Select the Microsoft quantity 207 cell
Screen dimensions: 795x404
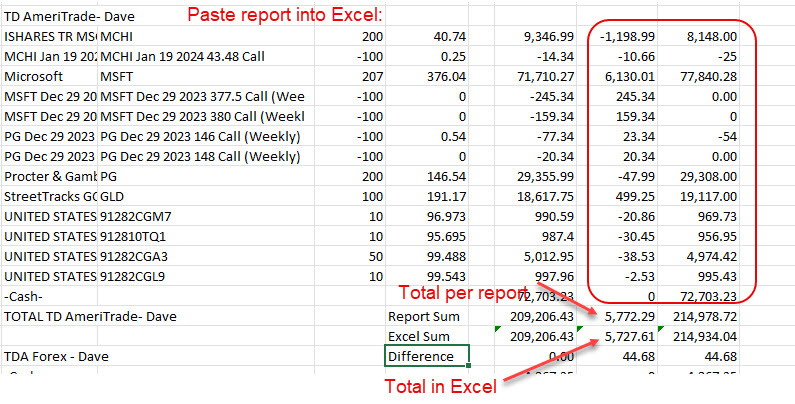350,77
